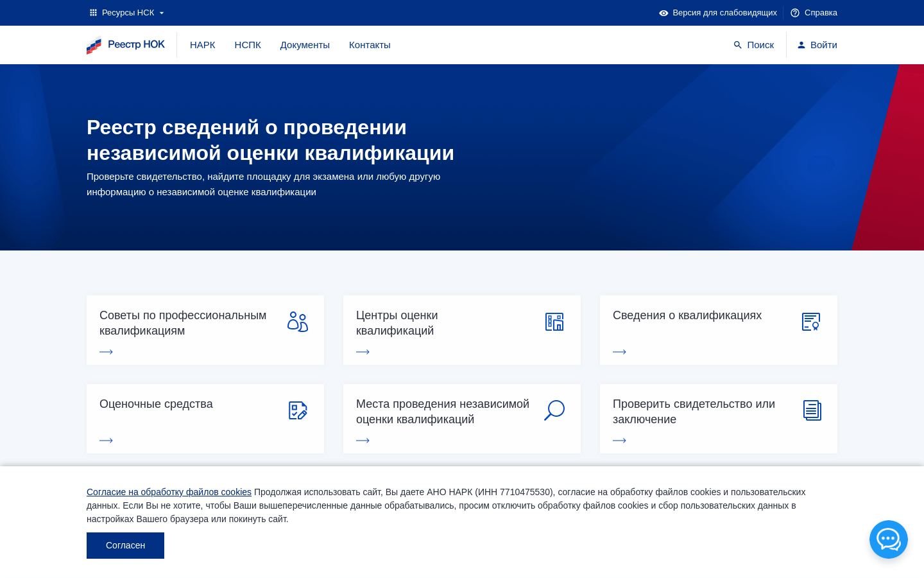Click the magnifier search icon in header
This screenshot has width=924, height=578.
738,45
